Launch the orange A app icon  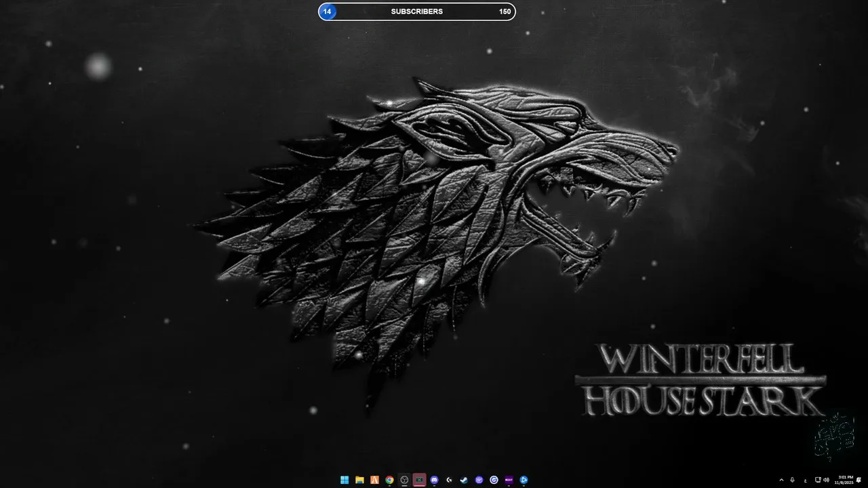[x=374, y=480]
